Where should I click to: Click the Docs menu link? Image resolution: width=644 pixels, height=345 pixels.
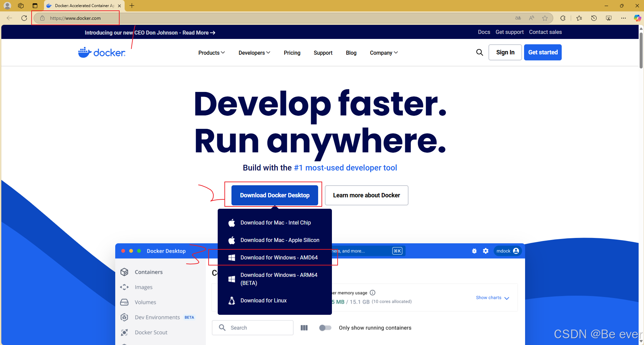483,32
